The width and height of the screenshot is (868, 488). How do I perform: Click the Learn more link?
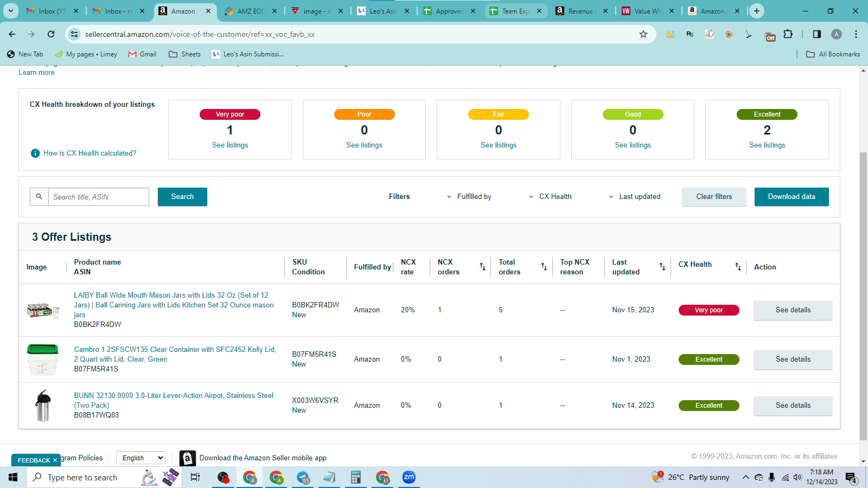(36, 73)
